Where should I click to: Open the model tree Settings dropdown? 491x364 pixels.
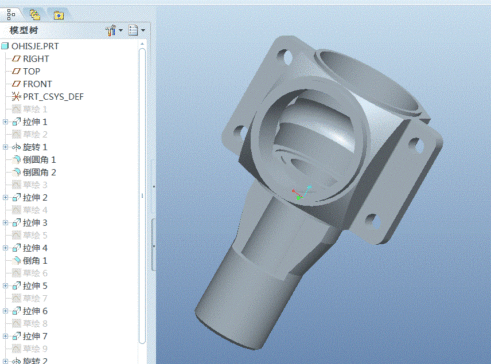(x=114, y=31)
